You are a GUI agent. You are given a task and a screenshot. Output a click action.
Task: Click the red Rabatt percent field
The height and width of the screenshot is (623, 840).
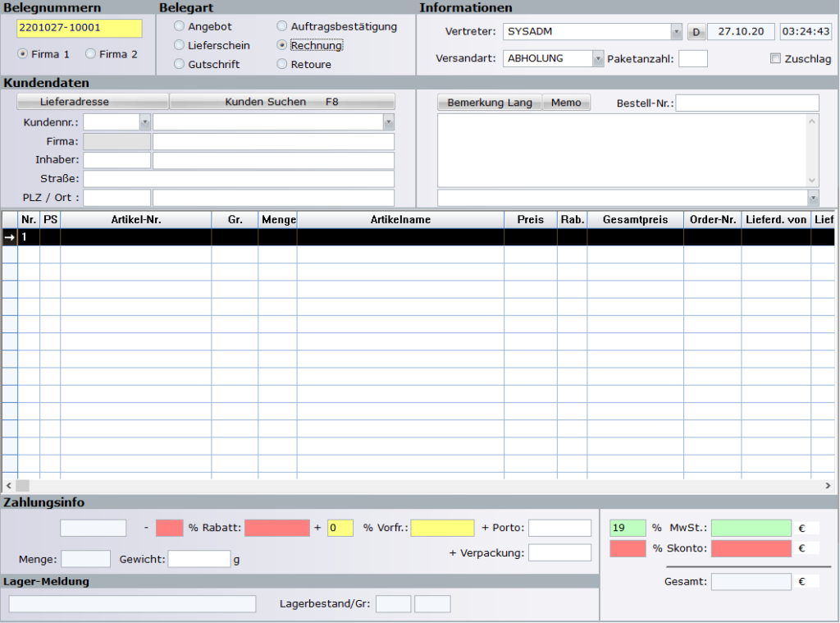[169, 528]
